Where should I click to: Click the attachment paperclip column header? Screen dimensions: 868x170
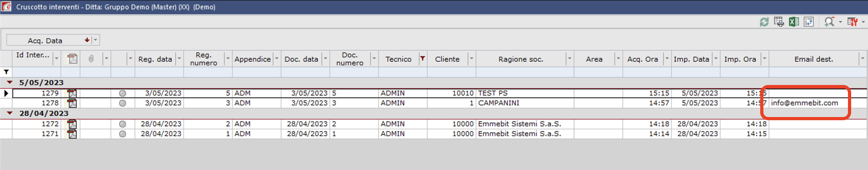pyautogui.click(x=91, y=59)
